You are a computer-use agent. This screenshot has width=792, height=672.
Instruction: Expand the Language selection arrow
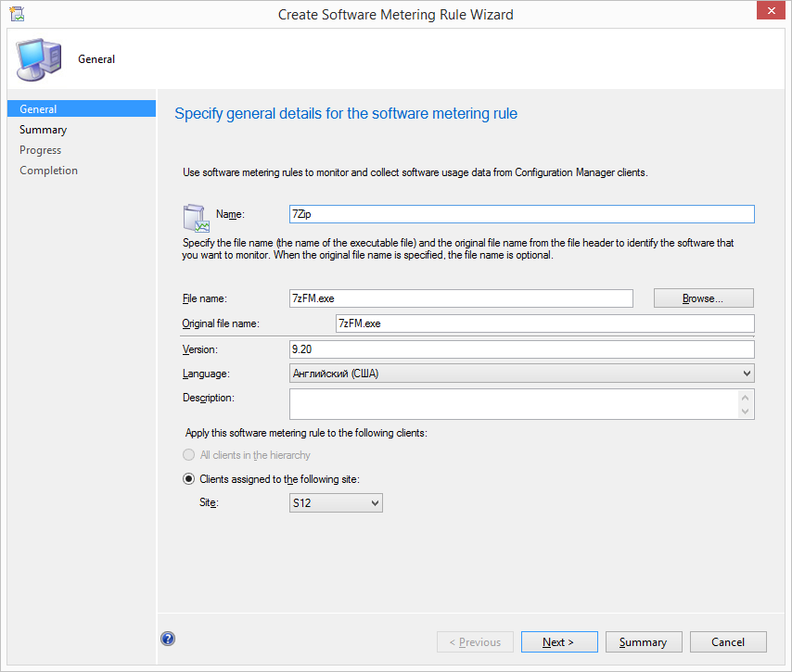(x=747, y=373)
